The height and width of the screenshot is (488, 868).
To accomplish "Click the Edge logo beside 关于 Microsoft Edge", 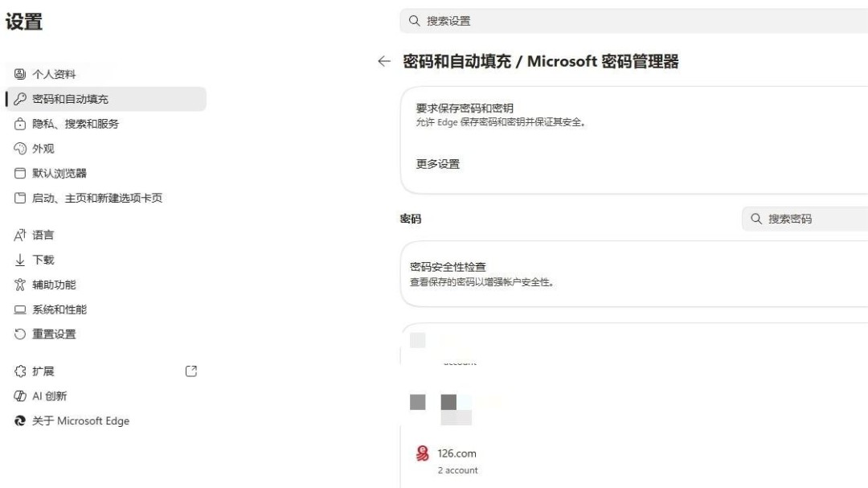I will point(20,421).
